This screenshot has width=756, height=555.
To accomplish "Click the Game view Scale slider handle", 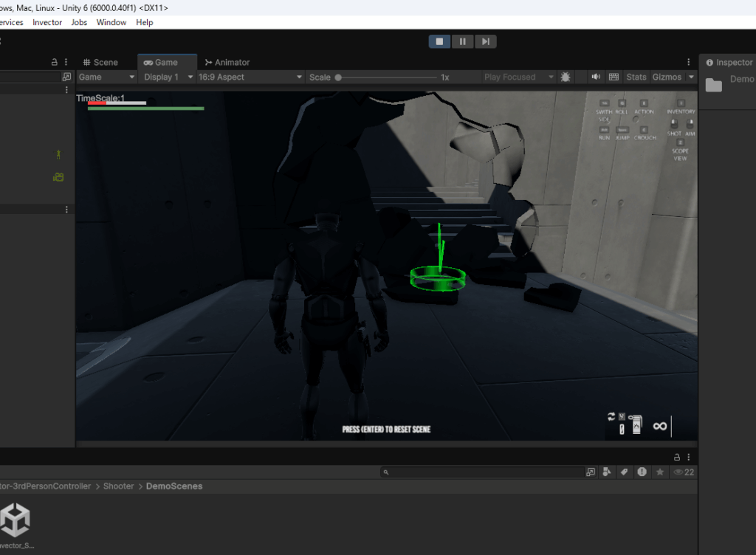I will (x=338, y=77).
